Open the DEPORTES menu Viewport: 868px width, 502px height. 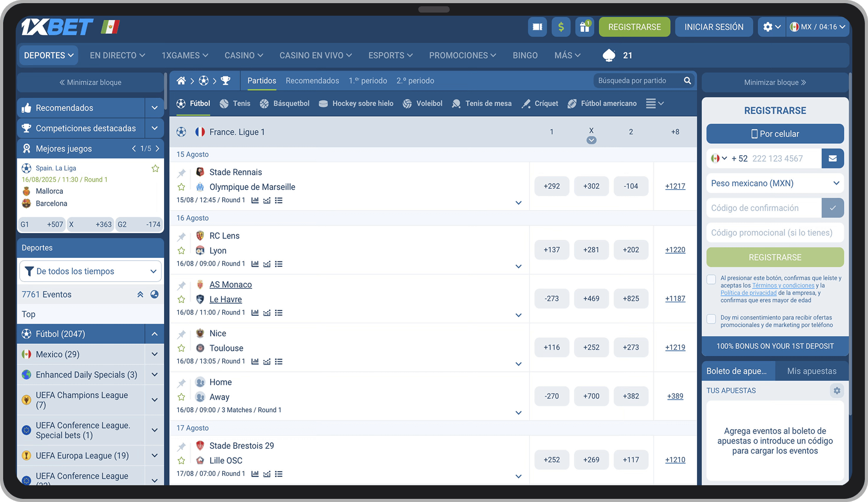click(49, 55)
